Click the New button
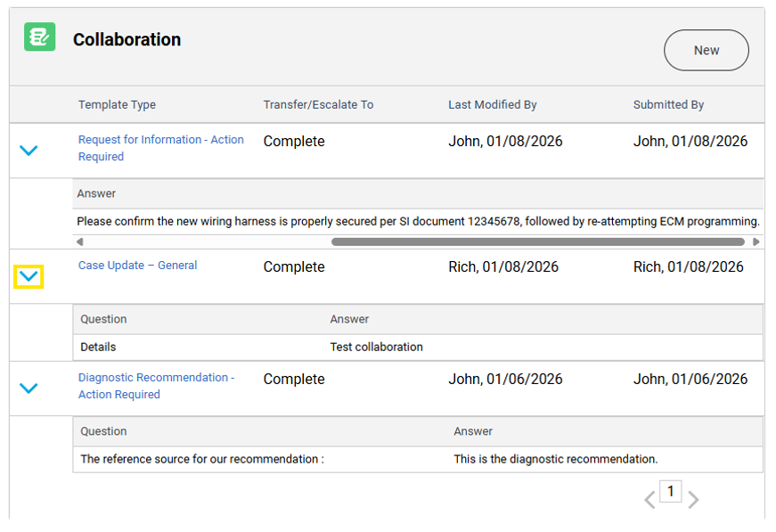Screen dimensions: 776x532 (706, 51)
